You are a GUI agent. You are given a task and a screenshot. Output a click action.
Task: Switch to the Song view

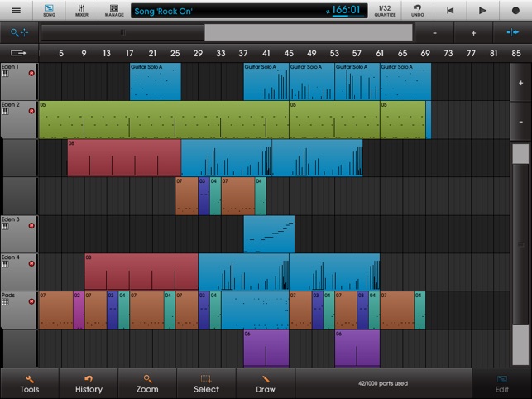tap(50, 10)
